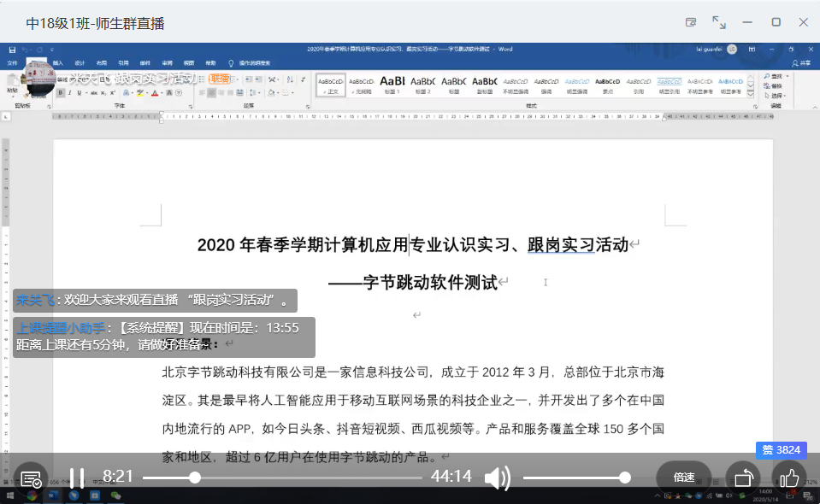Image resolution: width=820 pixels, height=504 pixels.
Task: Click center alignment icon
Action: (212, 93)
